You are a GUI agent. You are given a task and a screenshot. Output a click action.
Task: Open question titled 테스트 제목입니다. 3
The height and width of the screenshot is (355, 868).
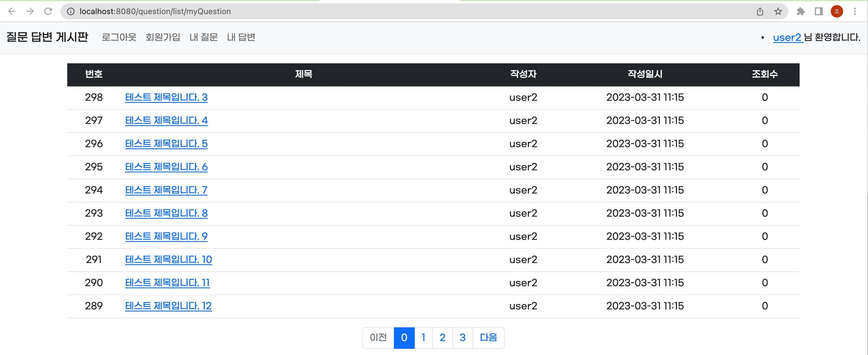[x=166, y=98]
